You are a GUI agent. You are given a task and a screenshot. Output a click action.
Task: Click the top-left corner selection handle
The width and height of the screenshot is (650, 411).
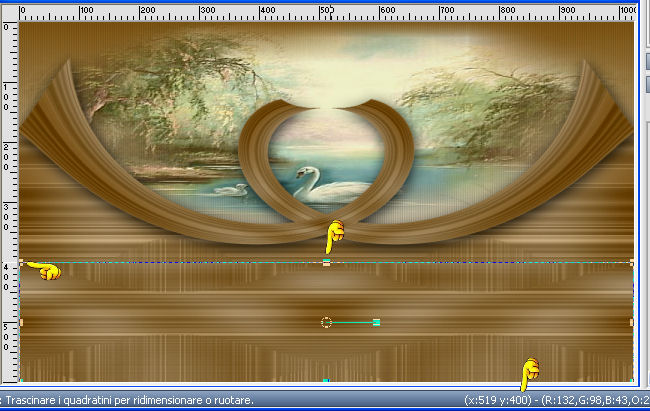[x=21, y=262]
